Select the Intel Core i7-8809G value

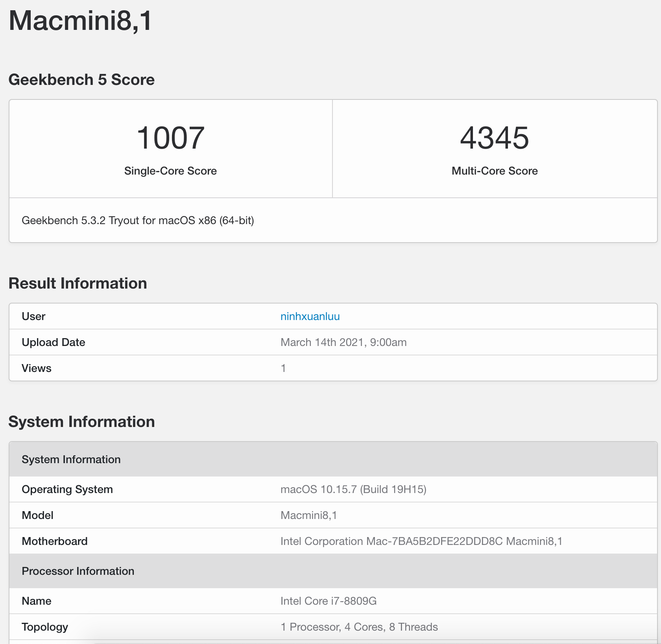tap(329, 601)
